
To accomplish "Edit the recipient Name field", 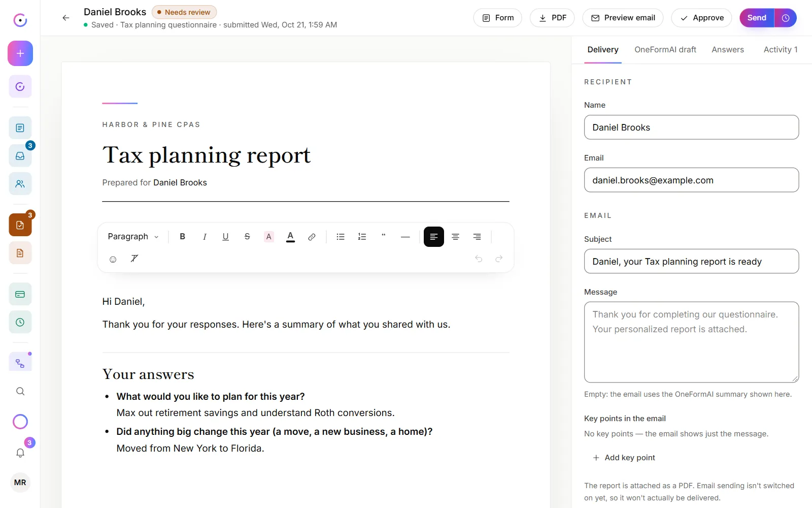I will pos(692,128).
